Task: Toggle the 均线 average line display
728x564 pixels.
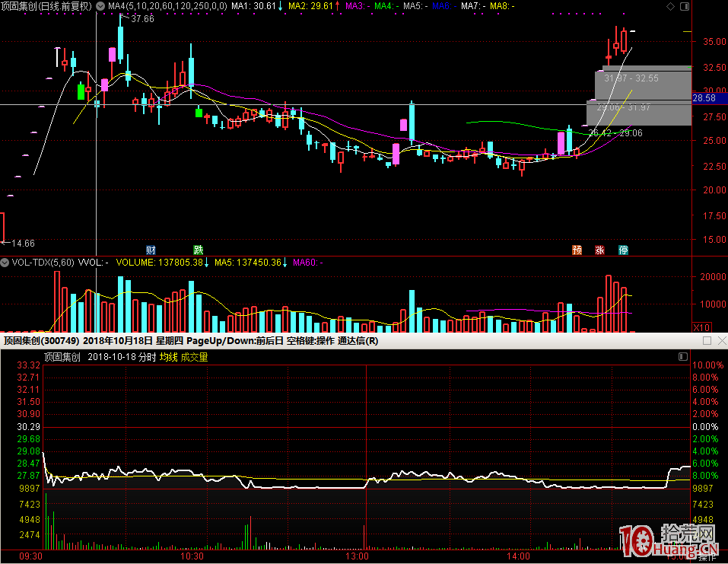Action: click(x=168, y=357)
